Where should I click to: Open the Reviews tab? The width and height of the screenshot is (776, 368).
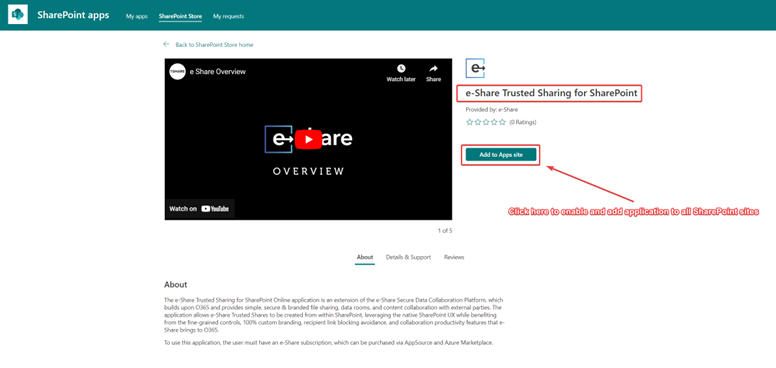(454, 257)
